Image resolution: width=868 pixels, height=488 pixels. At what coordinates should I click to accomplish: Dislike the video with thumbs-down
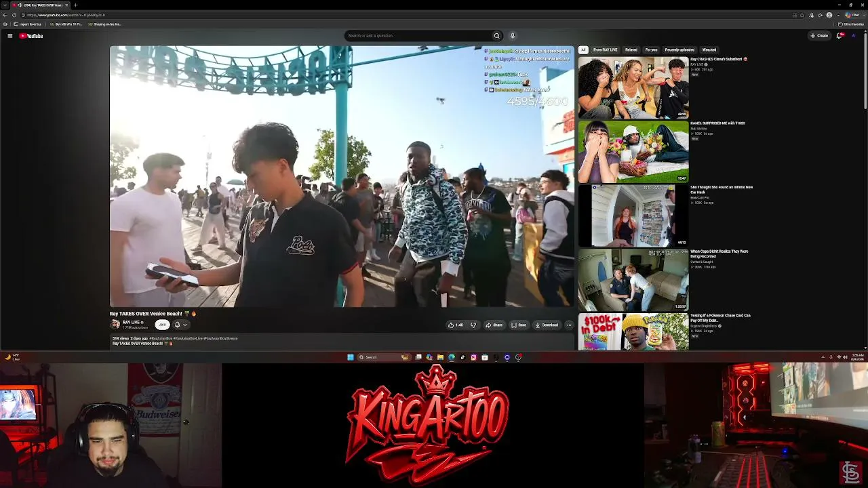[473, 325]
